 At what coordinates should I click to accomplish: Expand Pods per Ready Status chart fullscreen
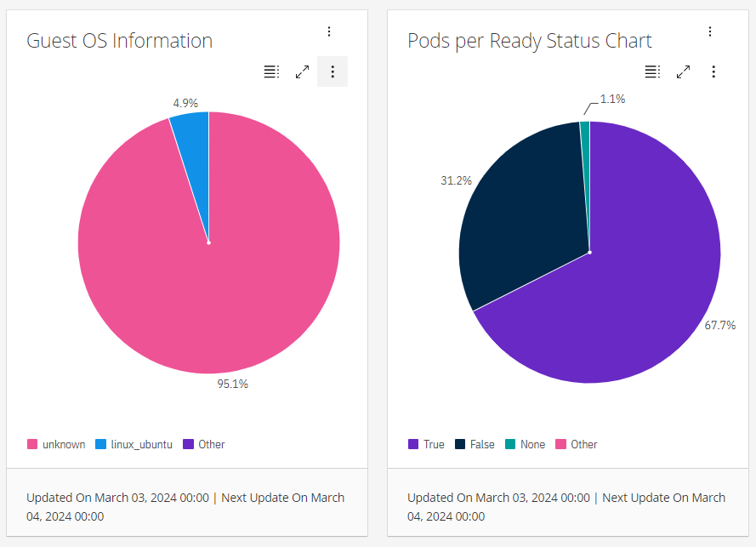coord(683,71)
